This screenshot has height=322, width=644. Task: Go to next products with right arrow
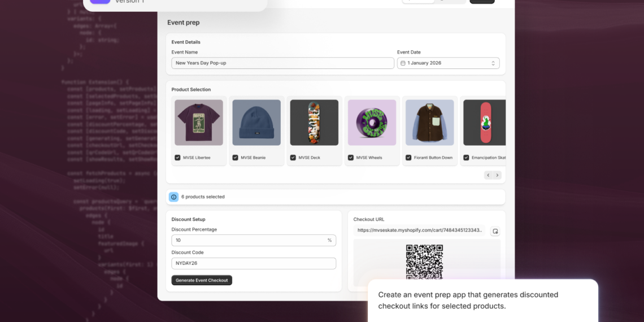[497, 175]
